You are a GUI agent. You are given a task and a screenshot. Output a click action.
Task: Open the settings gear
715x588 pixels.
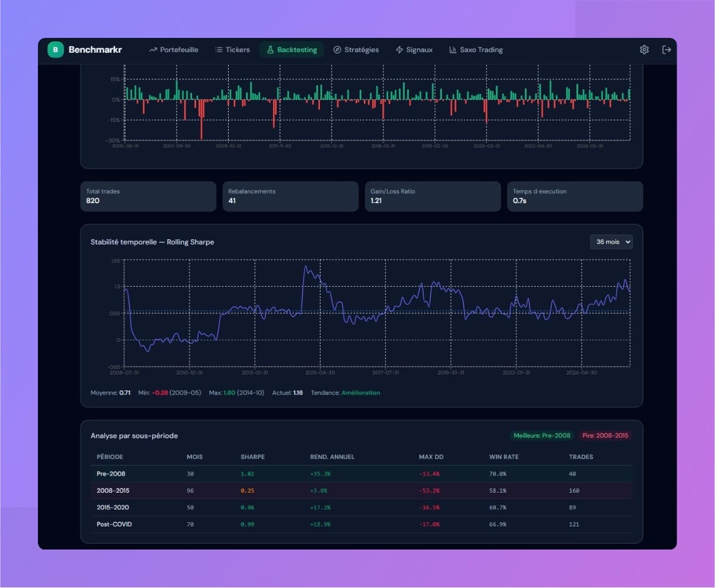pyautogui.click(x=644, y=50)
